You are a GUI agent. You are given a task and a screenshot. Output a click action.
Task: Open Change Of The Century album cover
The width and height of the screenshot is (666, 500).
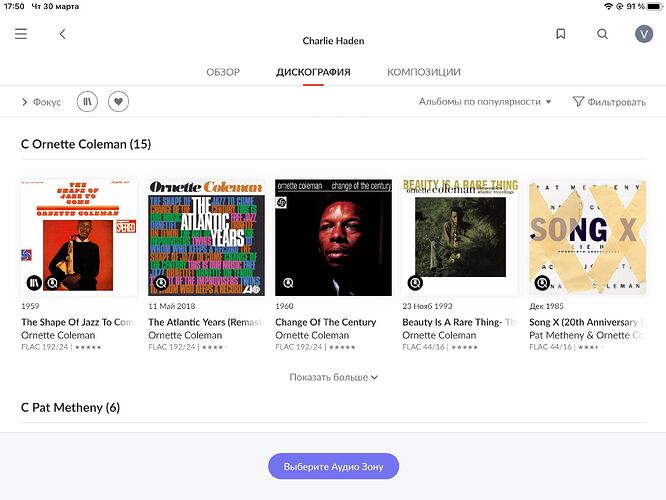333,237
